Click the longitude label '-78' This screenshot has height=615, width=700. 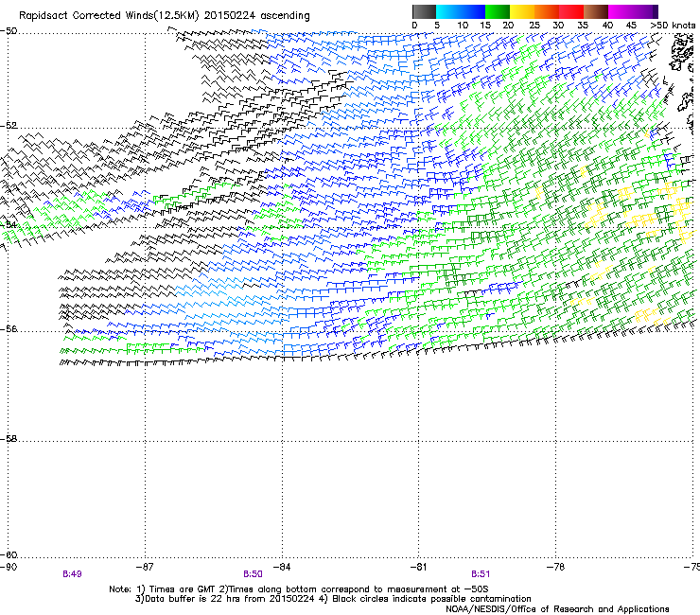pyautogui.click(x=555, y=567)
